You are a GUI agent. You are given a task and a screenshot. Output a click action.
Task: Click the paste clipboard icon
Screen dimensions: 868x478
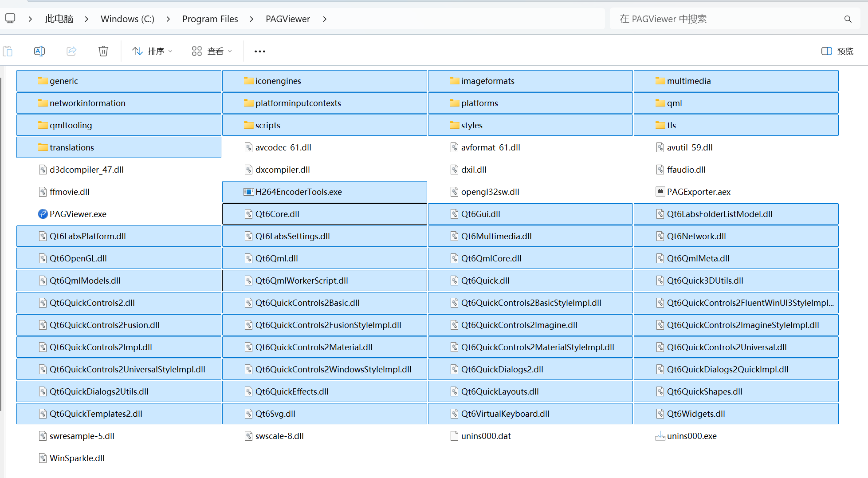pos(8,51)
